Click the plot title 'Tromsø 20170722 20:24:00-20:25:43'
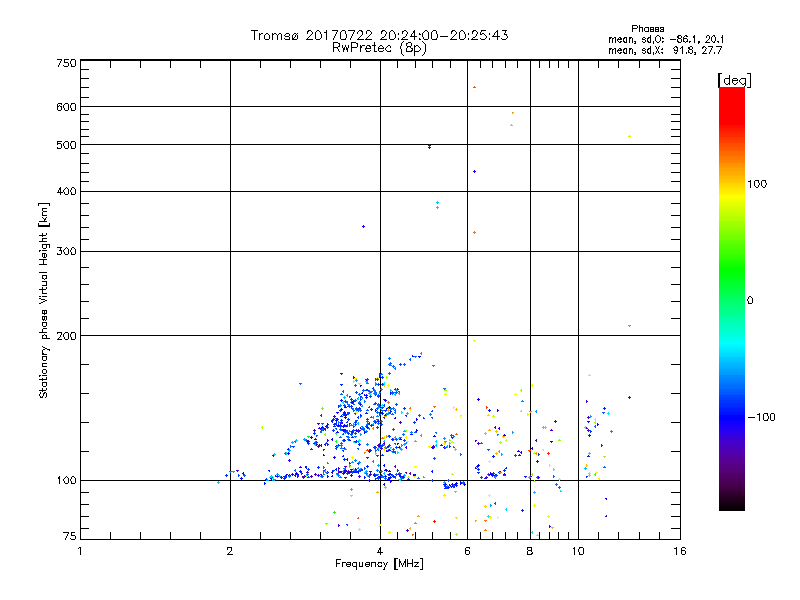 (x=379, y=35)
